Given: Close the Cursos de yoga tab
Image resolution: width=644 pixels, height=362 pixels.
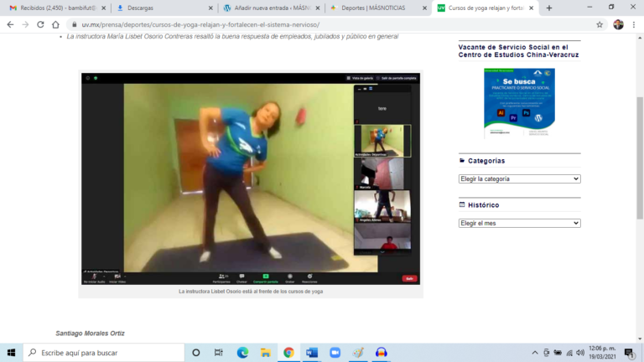Looking at the screenshot, I should point(531,8).
